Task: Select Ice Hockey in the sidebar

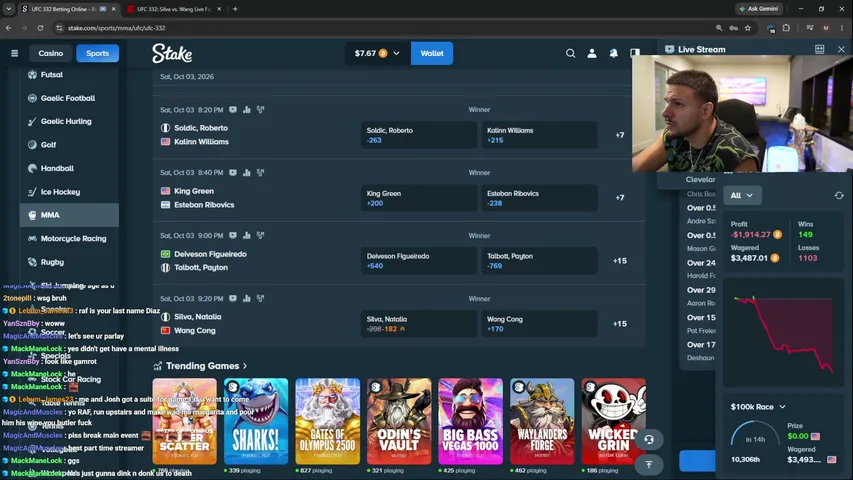Action: 70,192
